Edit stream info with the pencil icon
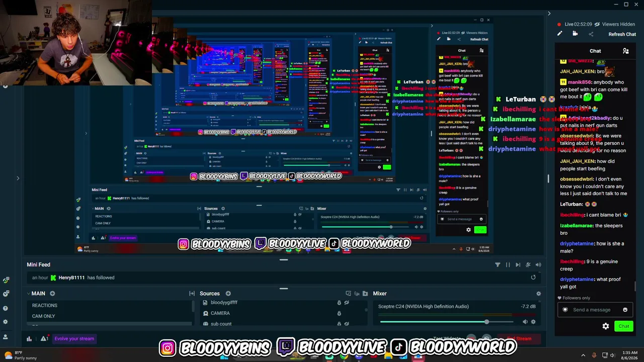This screenshot has height=362, width=644. tap(559, 34)
